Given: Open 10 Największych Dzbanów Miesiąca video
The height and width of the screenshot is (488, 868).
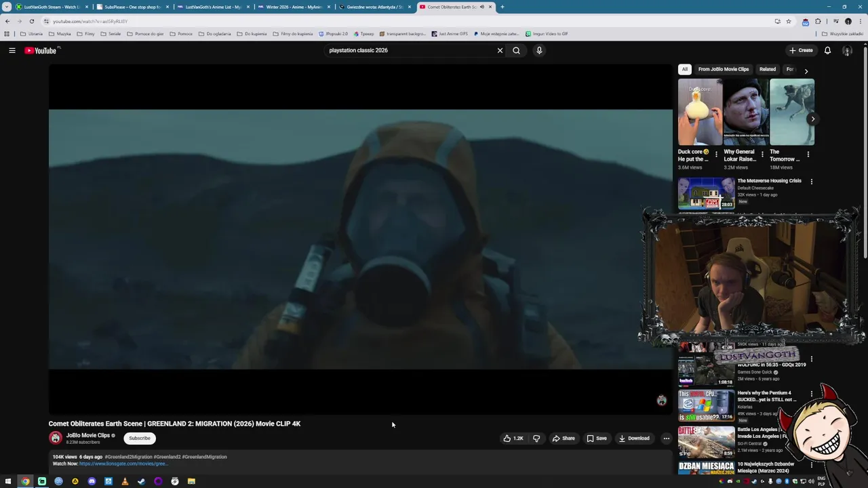Looking at the screenshot, I should [766, 467].
